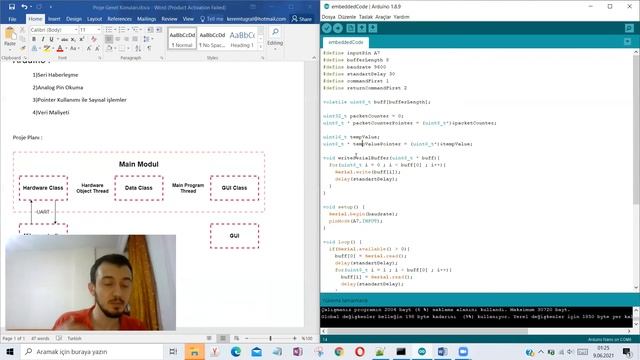The width and height of the screenshot is (640, 360).
Task: Apply the Heading 1 style
Action: pos(242,39)
